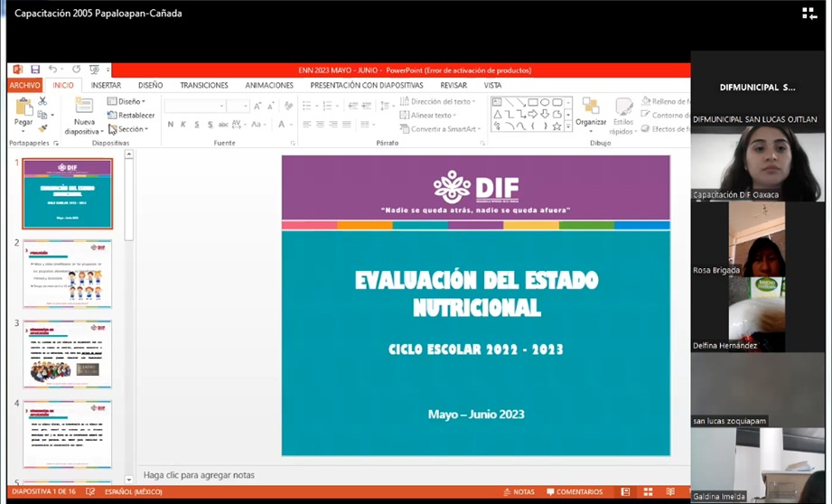Image resolution: width=832 pixels, height=504 pixels.
Task: Select the star shape in shapes gallery
Action: point(556,126)
